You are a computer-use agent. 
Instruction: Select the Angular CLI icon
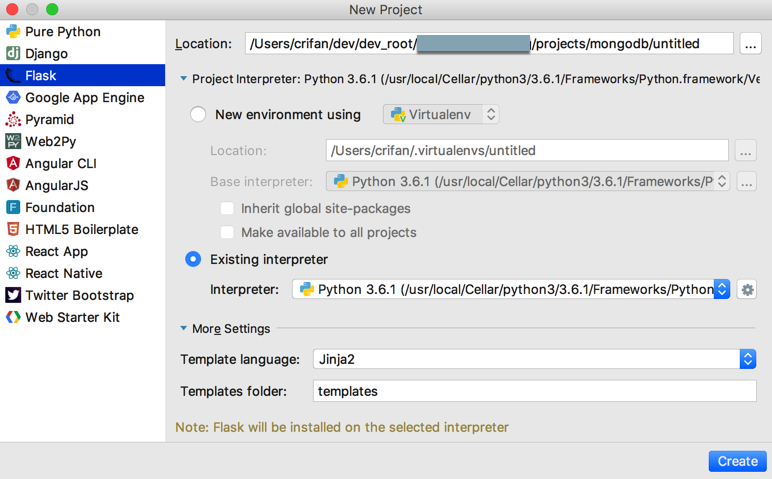pos(13,163)
